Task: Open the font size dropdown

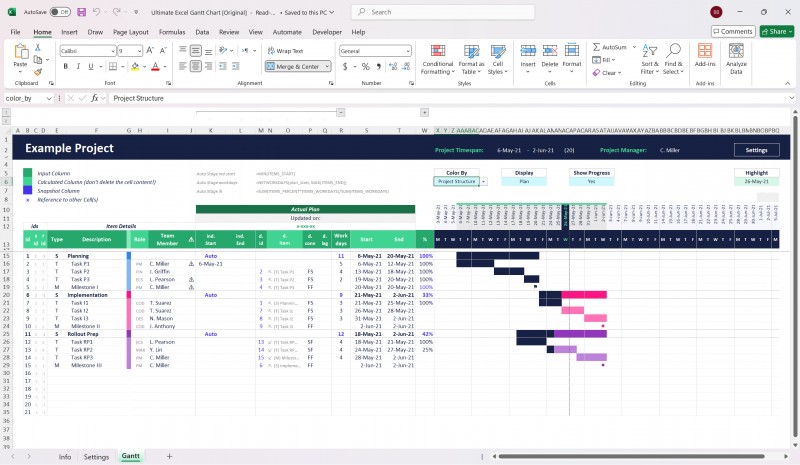Action: 139,51
